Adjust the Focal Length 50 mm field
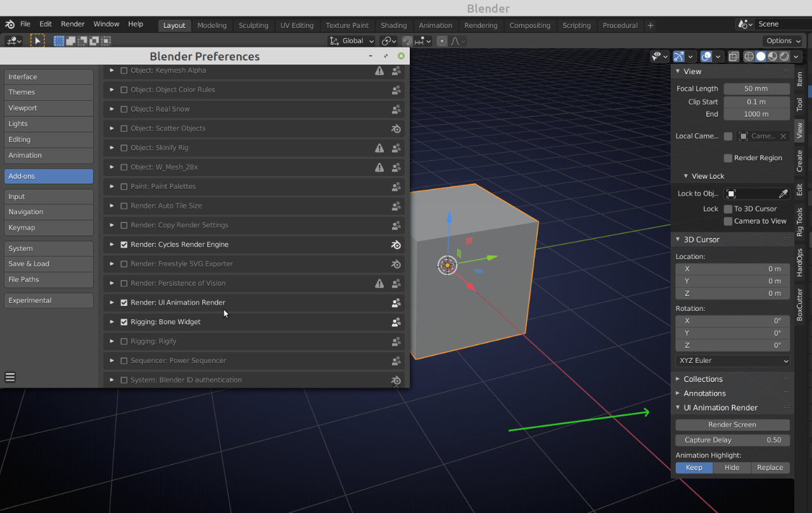 pyautogui.click(x=757, y=89)
